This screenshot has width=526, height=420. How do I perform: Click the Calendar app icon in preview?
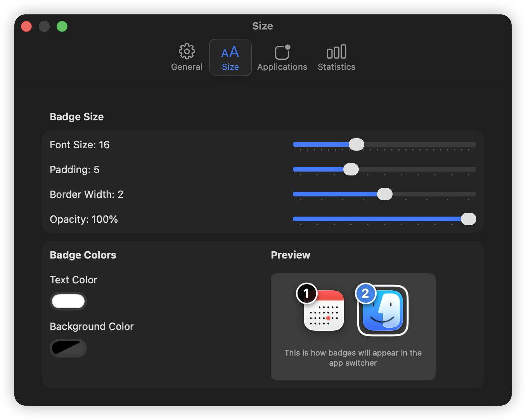[324, 311]
